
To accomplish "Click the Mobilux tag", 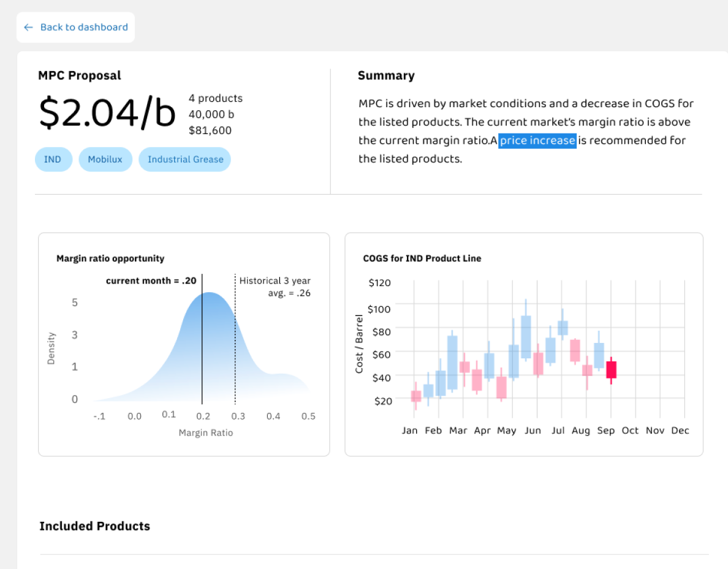I will pos(105,159).
